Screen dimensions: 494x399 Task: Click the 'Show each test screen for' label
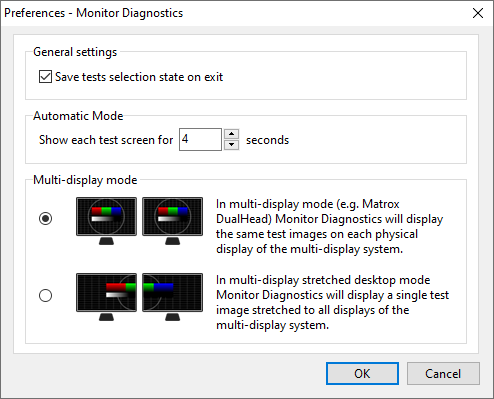tap(106, 140)
